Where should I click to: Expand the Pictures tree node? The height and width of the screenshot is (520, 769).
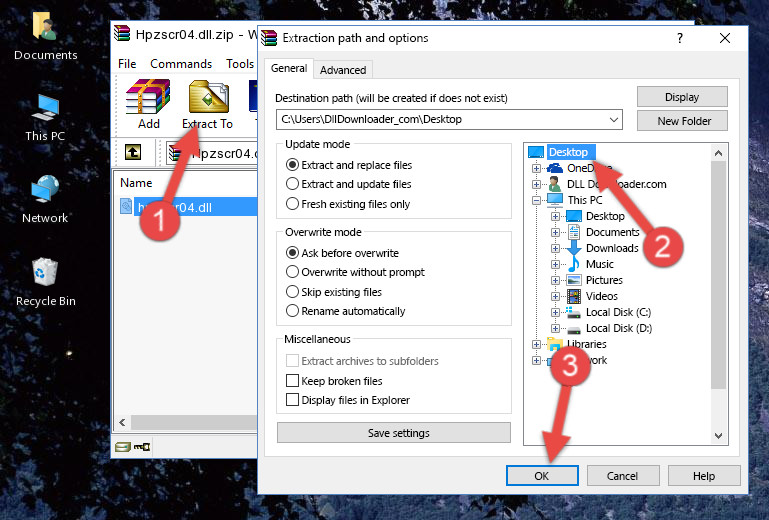point(555,280)
